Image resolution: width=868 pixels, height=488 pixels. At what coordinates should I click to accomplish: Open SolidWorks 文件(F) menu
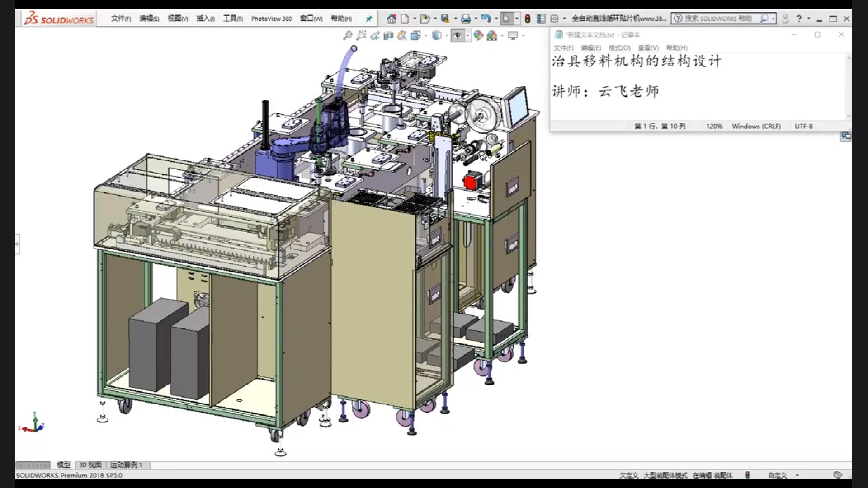click(x=121, y=19)
